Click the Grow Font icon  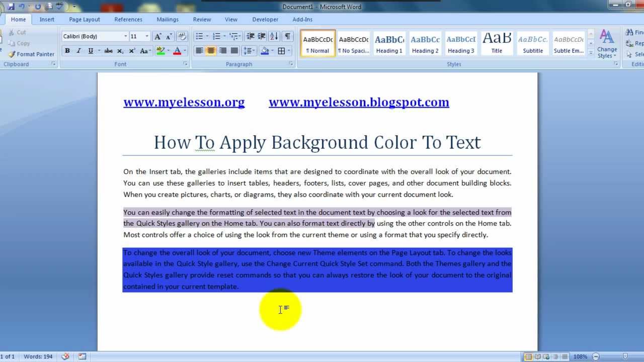[x=158, y=36]
